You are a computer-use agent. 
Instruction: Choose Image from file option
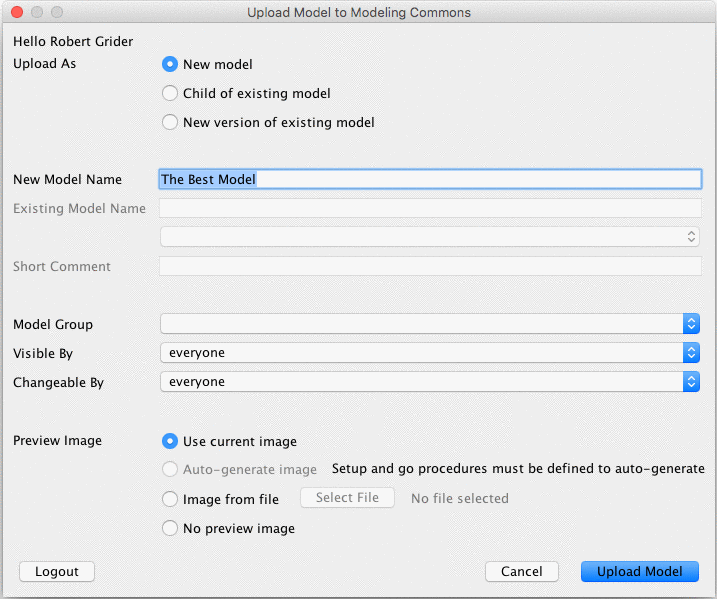point(170,499)
